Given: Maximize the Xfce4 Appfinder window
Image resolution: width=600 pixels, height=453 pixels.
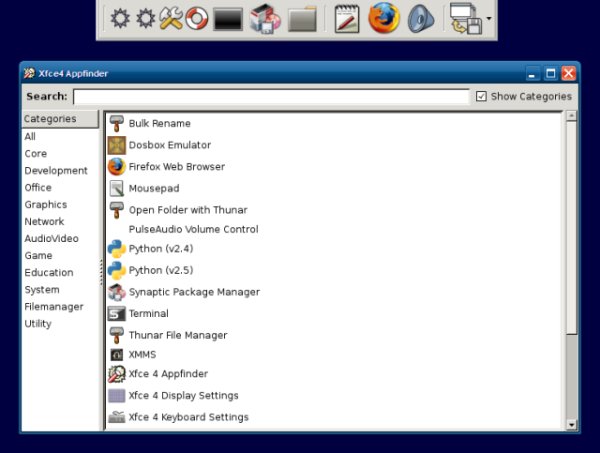Looking at the screenshot, I should [551, 73].
